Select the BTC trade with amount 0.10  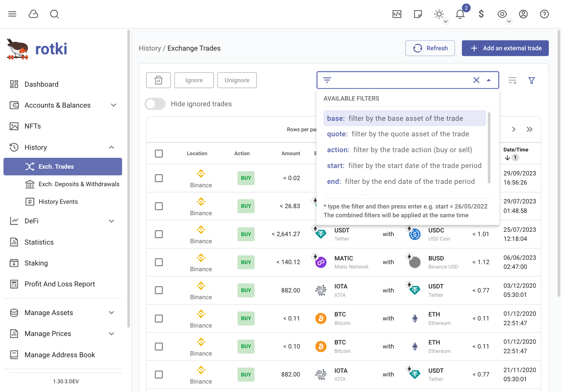coord(159,346)
